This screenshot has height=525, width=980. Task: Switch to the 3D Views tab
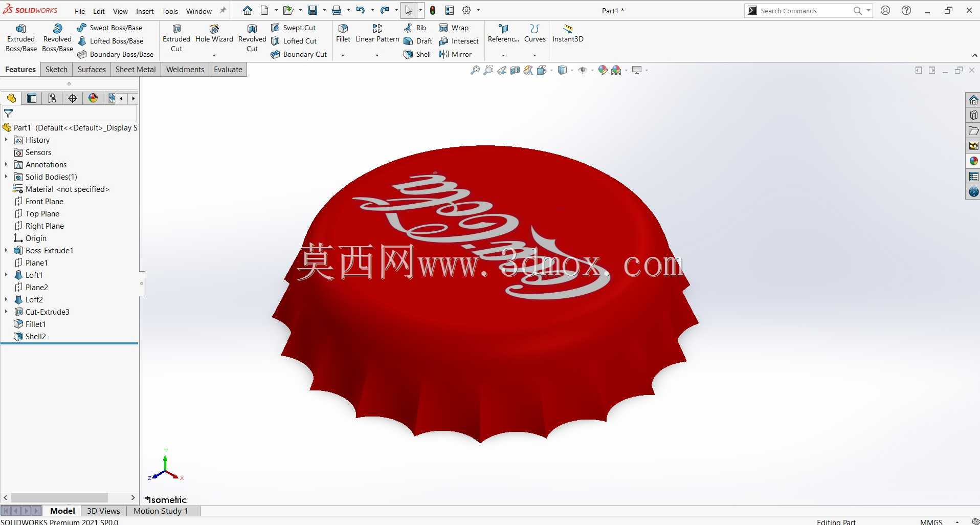pos(103,511)
